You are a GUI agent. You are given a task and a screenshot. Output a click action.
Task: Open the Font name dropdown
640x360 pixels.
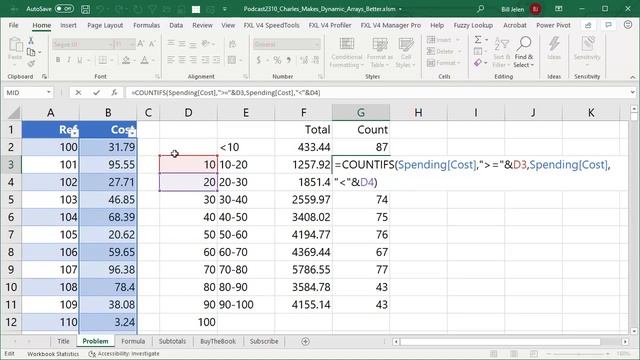click(x=111, y=44)
